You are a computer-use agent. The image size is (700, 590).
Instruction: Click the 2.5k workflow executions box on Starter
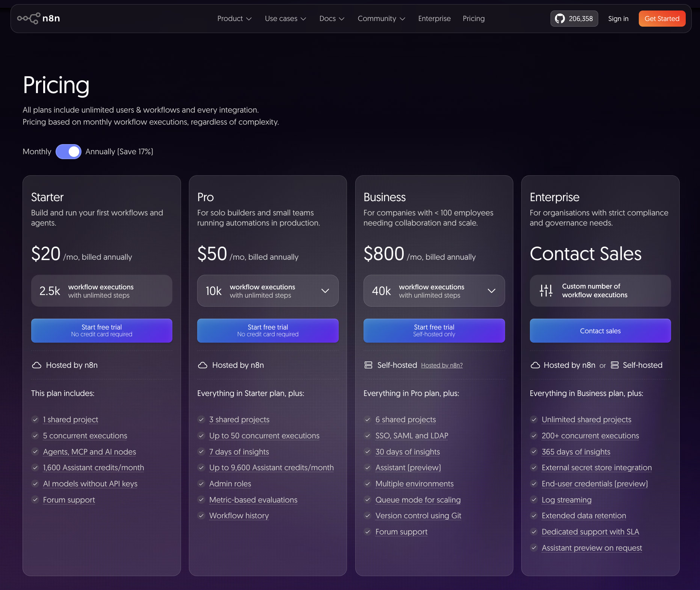coord(102,291)
